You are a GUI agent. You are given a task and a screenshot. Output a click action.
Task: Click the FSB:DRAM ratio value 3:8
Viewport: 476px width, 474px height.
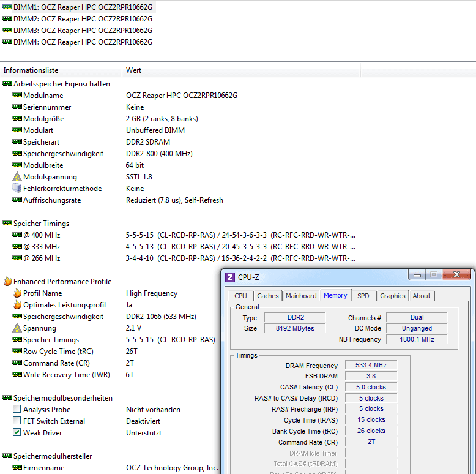tap(371, 376)
